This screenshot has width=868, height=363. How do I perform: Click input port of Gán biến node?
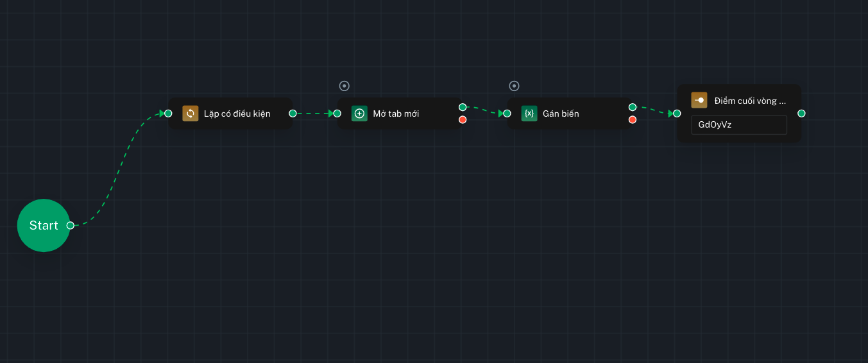coord(507,114)
